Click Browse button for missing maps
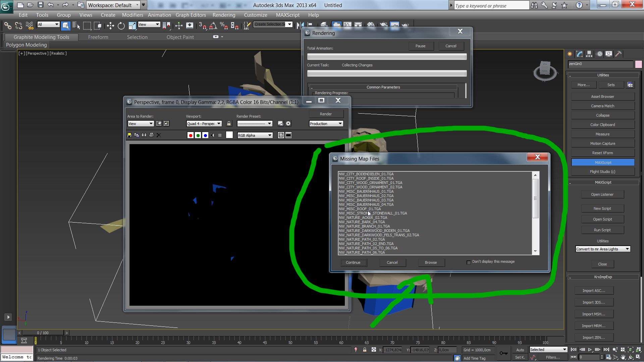 431,262
